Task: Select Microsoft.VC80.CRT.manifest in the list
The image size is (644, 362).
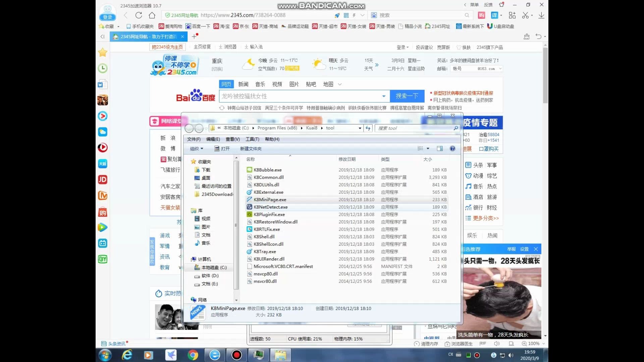Action: (x=283, y=266)
